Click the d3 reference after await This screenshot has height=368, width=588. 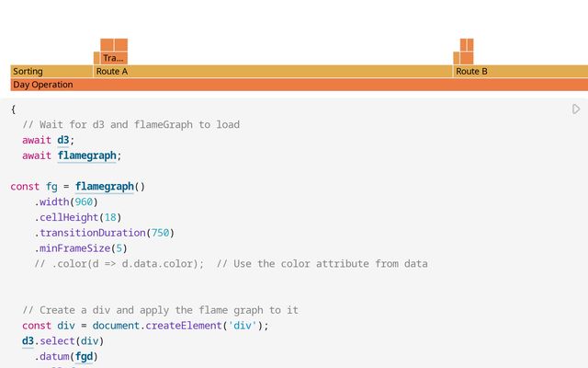point(63,140)
